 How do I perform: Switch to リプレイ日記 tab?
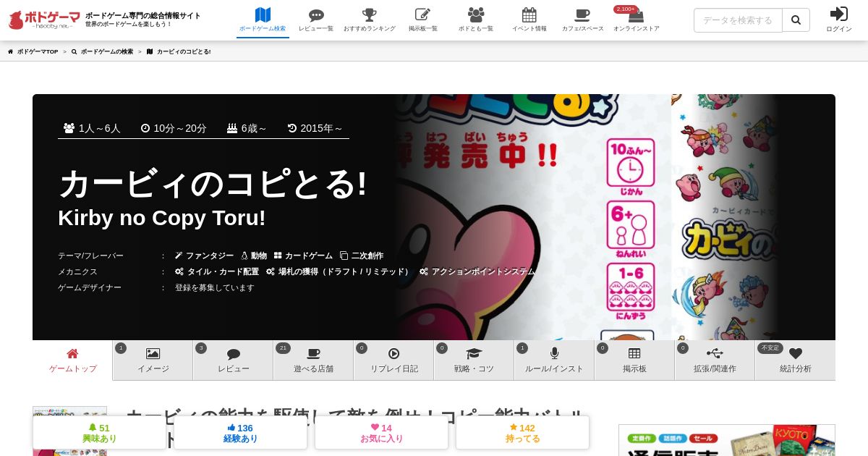pos(393,360)
